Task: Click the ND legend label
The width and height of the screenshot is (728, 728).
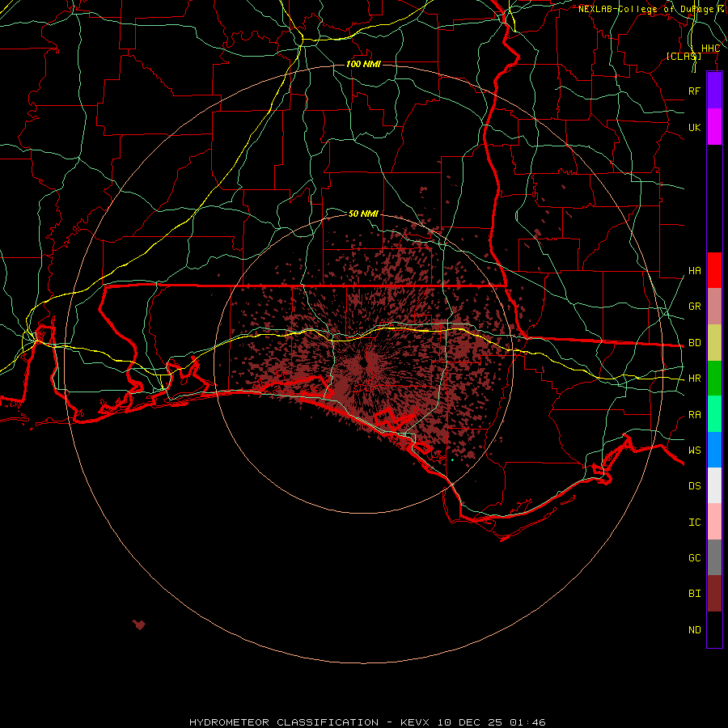Action: click(x=694, y=630)
